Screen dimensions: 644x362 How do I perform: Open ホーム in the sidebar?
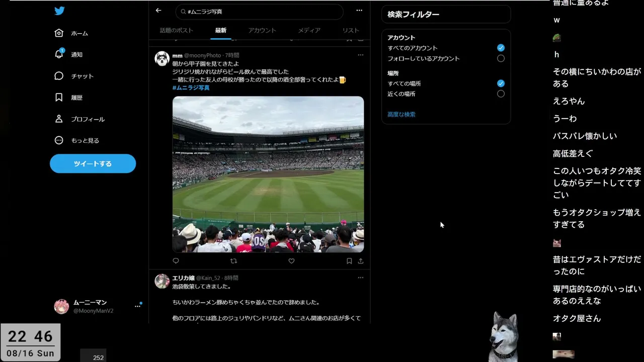point(71,33)
